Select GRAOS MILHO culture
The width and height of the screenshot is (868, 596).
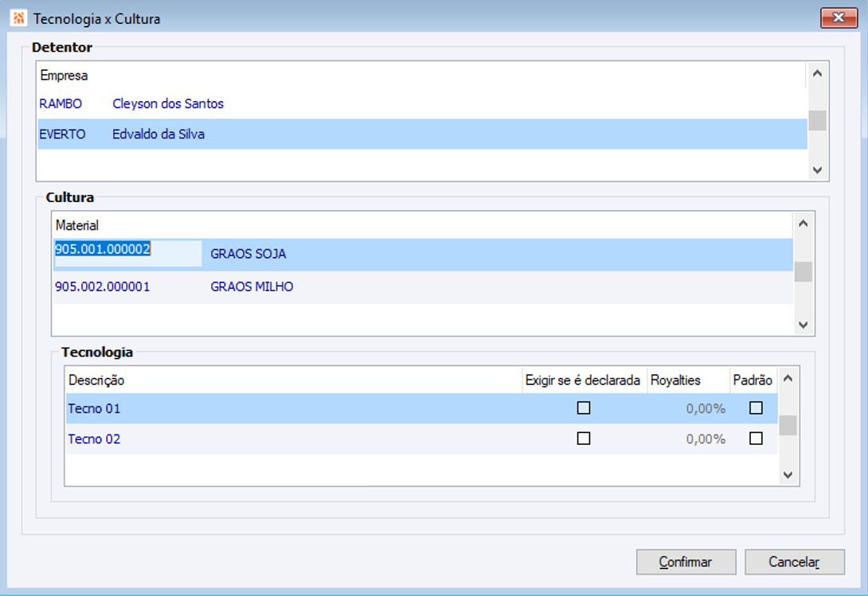[x=252, y=286]
